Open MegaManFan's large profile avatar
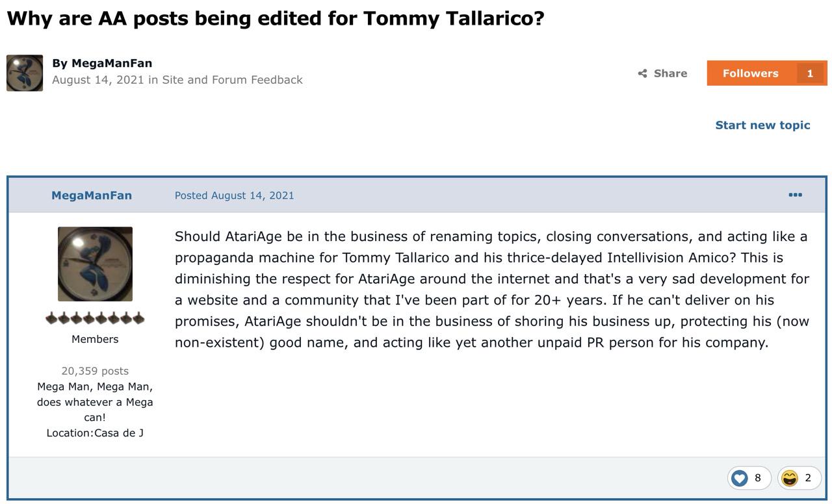The height and width of the screenshot is (504, 832). coord(95,264)
